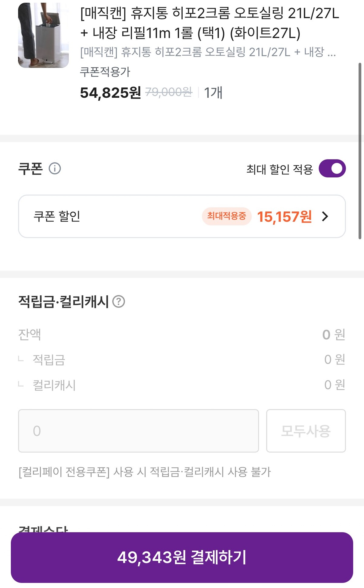Click the 컬리페이 전용쿠폰 notice text
This screenshot has width=364, height=588.
(144, 472)
